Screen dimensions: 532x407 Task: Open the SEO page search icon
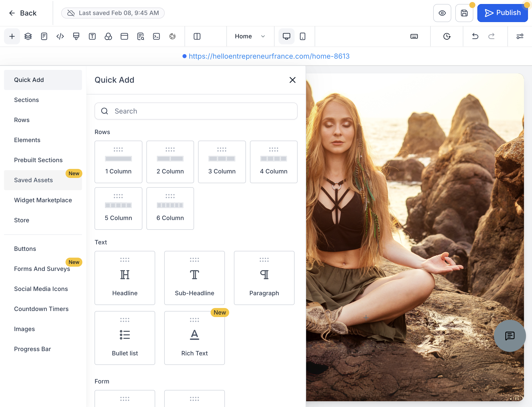point(141,36)
